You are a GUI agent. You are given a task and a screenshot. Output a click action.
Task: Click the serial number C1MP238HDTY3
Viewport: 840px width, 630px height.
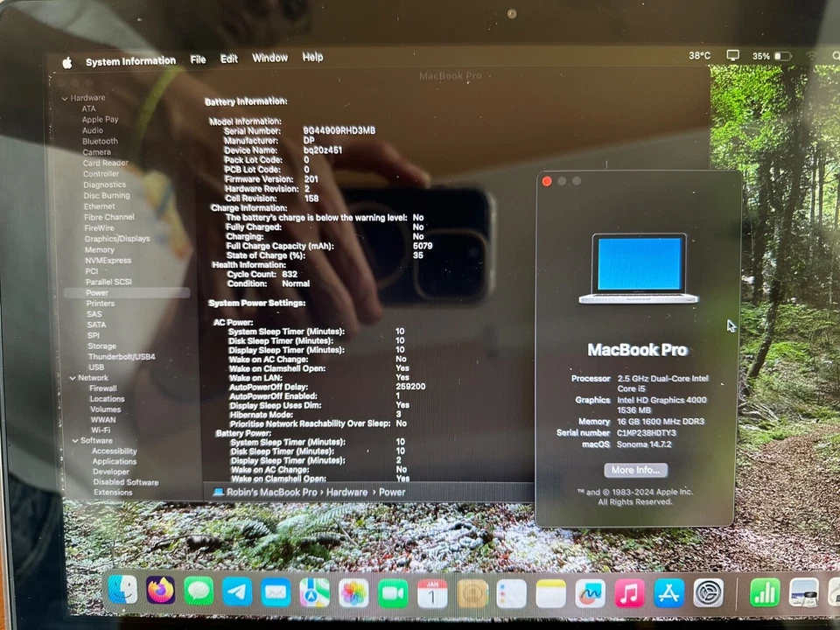coord(647,433)
